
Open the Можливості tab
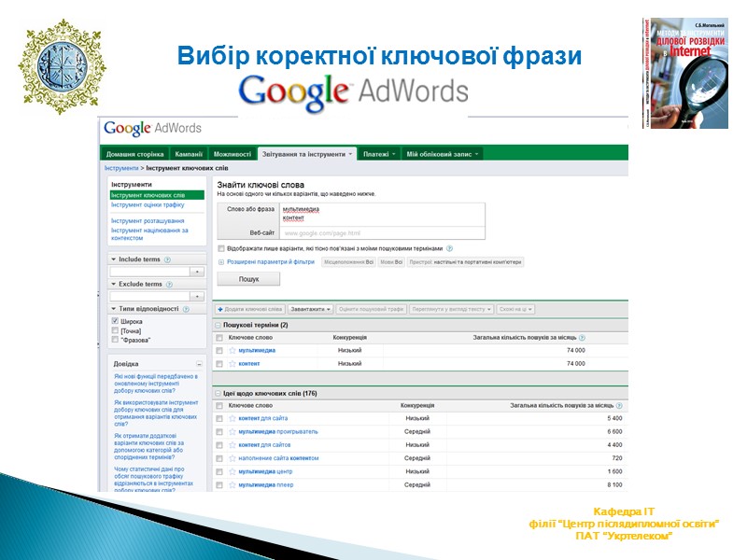(x=233, y=154)
